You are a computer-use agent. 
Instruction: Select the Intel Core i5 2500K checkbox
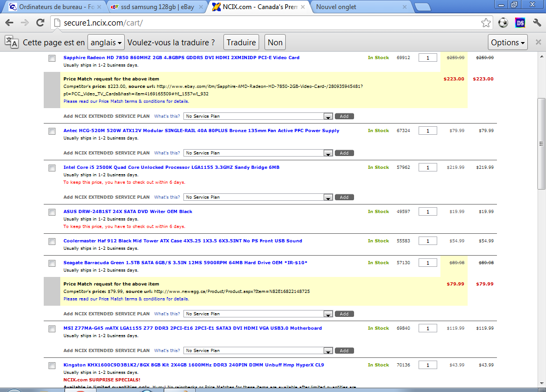(x=52, y=168)
